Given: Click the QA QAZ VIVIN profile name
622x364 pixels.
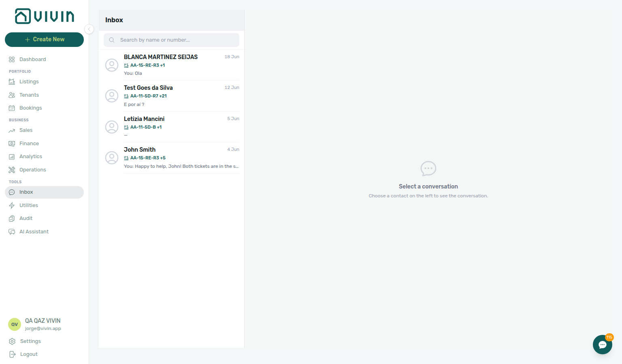Looking at the screenshot, I should pyautogui.click(x=43, y=321).
